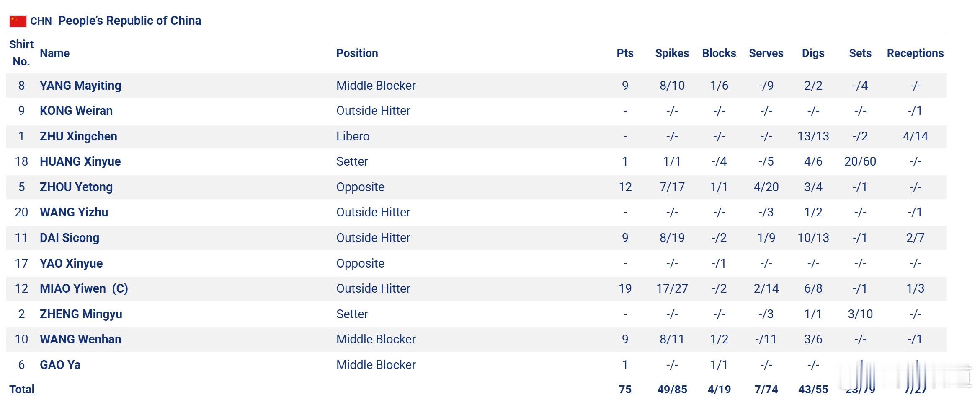The width and height of the screenshot is (980, 400).
Task: Click the Digs column header
Action: [x=813, y=53]
